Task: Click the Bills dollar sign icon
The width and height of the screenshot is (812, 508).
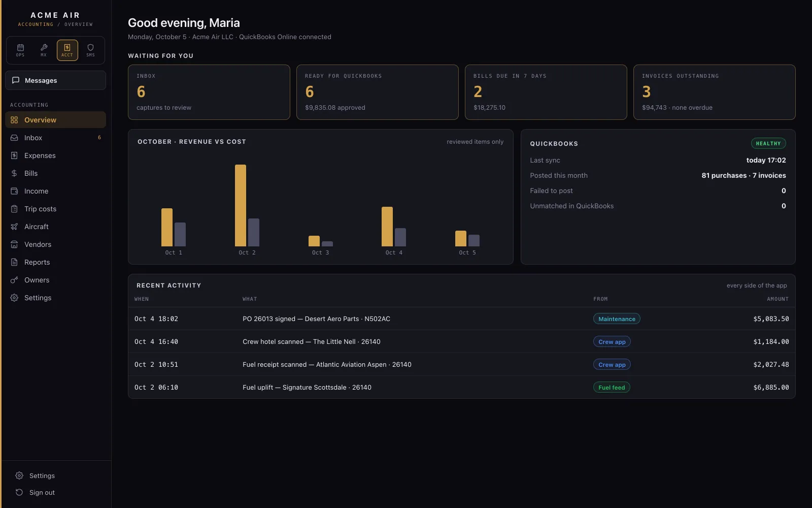Action: point(14,173)
